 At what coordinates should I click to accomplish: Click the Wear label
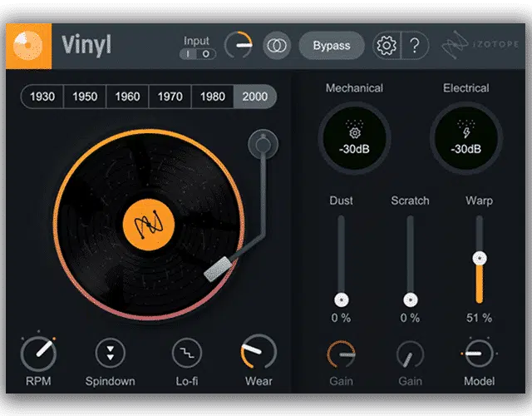click(x=259, y=381)
